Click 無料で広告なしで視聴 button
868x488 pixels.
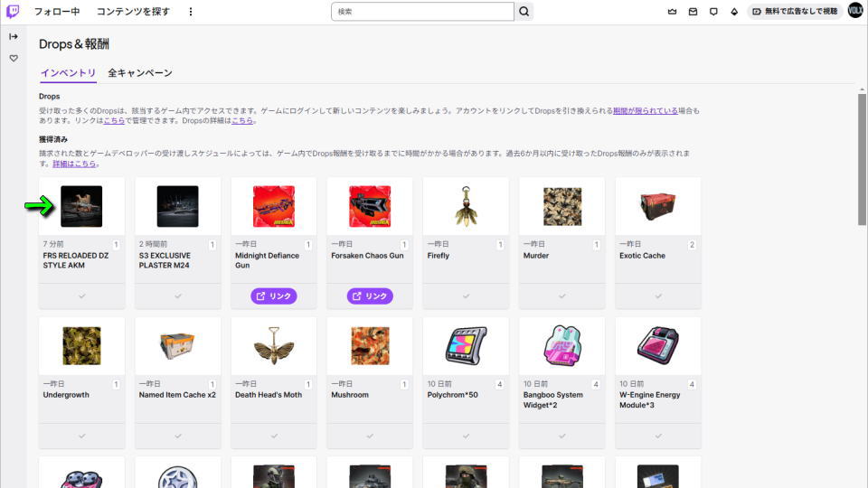pos(795,11)
